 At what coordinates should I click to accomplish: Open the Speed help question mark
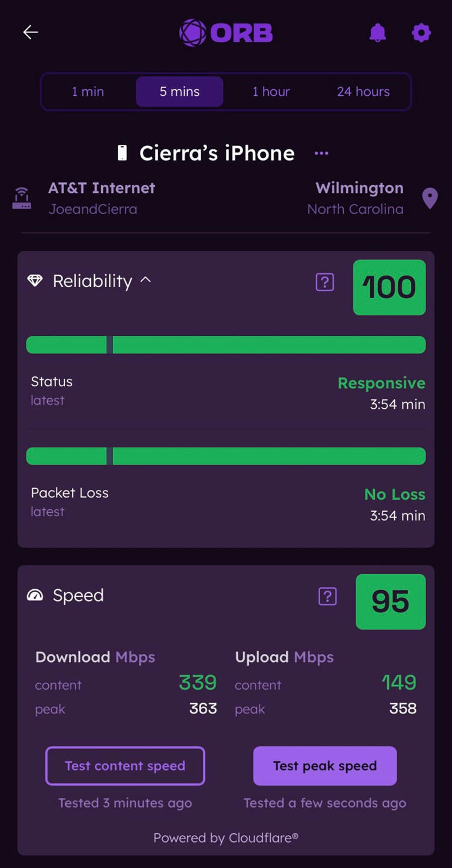327,596
